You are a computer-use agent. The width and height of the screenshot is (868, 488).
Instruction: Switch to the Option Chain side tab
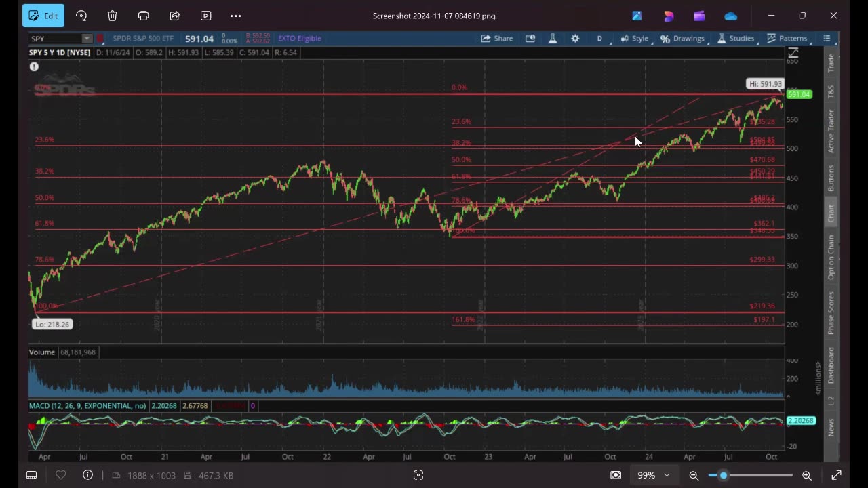coord(831,258)
